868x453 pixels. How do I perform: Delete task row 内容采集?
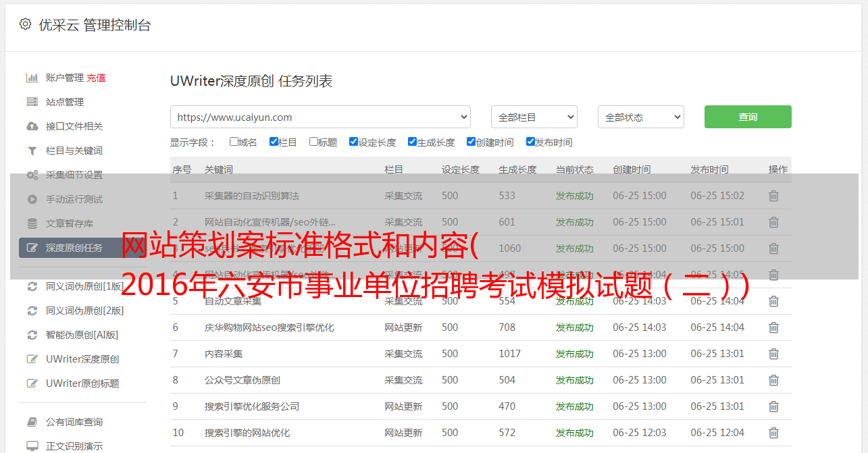[x=774, y=354]
